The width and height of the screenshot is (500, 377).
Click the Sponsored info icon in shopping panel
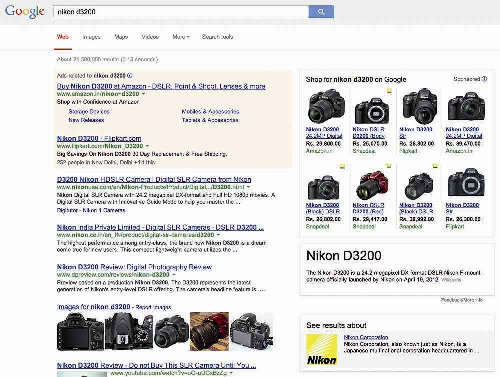coord(484,79)
